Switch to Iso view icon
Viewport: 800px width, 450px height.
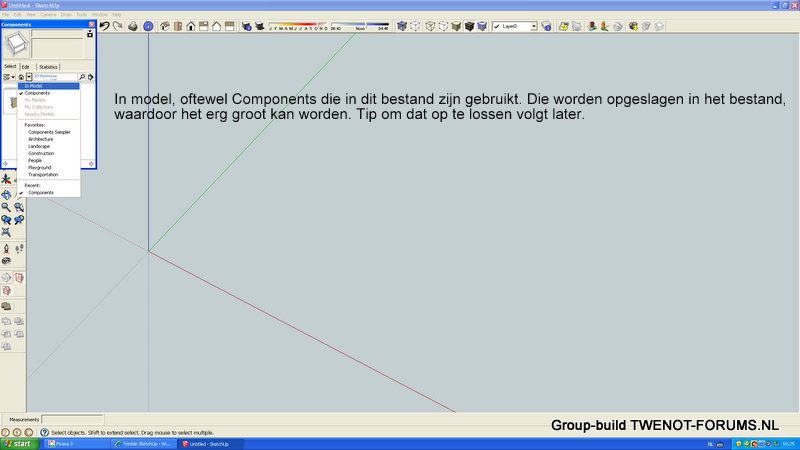pos(165,26)
